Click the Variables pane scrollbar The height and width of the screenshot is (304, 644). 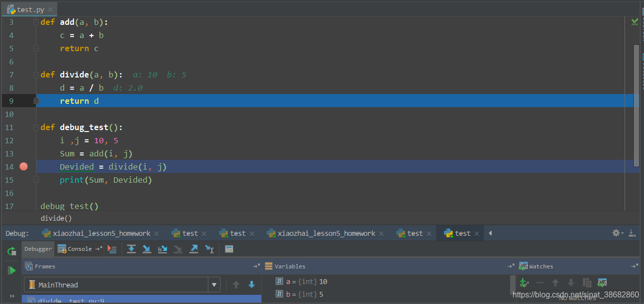pos(513,285)
